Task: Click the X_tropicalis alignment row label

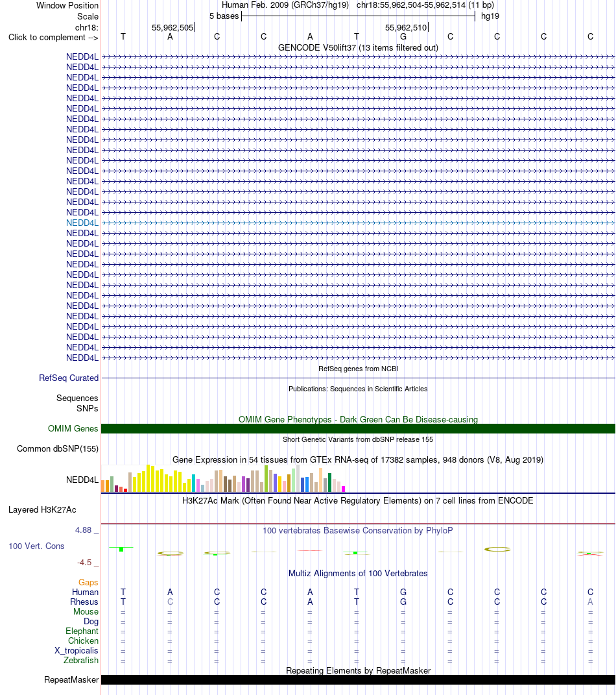Action: pos(76,651)
